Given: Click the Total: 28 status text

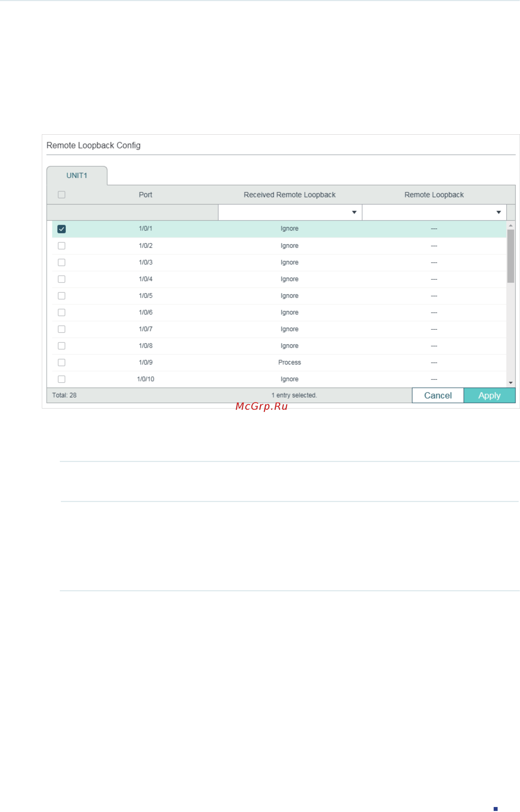Looking at the screenshot, I should (x=64, y=395).
